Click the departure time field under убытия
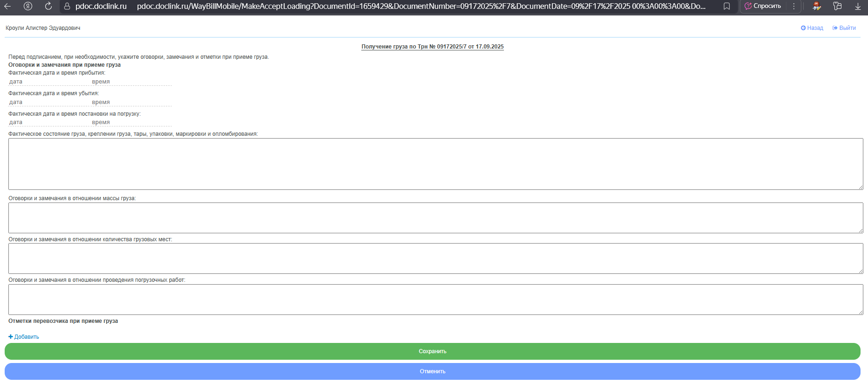Image resolution: width=868 pixels, height=384 pixels. coord(131,102)
